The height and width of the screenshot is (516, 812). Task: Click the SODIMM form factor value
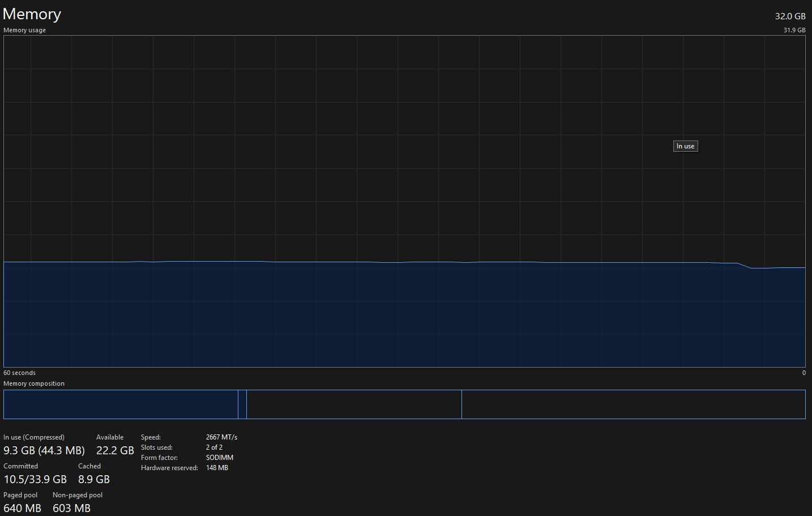(220, 458)
